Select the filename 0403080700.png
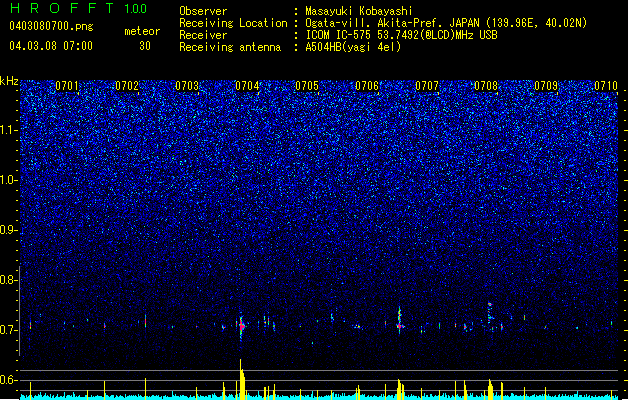 (x=51, y=26)
